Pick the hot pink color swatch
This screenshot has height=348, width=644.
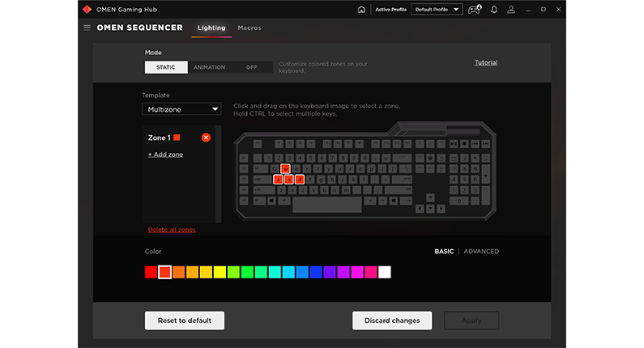coord(371,272)
